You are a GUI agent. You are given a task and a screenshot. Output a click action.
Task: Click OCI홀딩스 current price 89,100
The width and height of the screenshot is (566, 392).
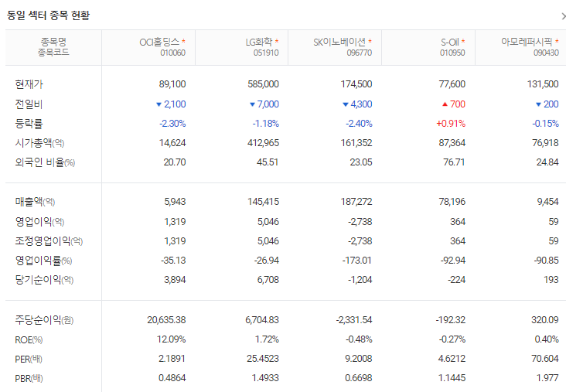[172, 84]
